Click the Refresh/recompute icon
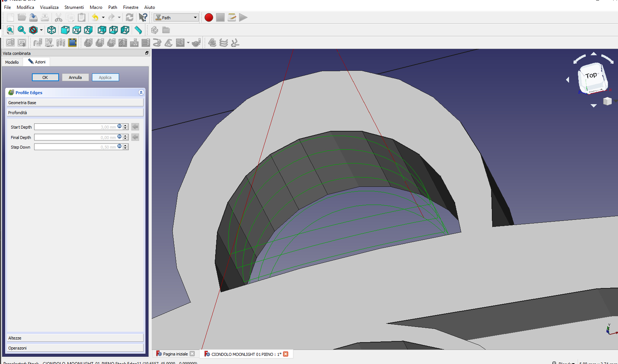 [129, 17]
